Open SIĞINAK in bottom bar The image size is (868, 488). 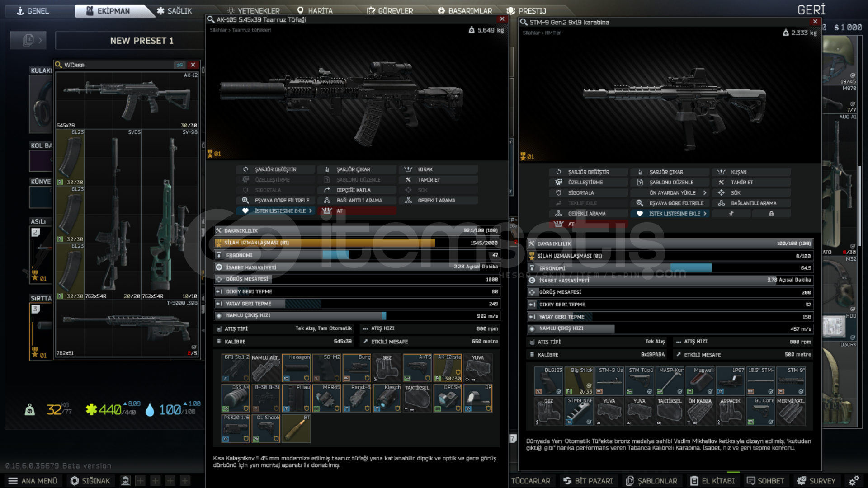(x=90, y=481)
